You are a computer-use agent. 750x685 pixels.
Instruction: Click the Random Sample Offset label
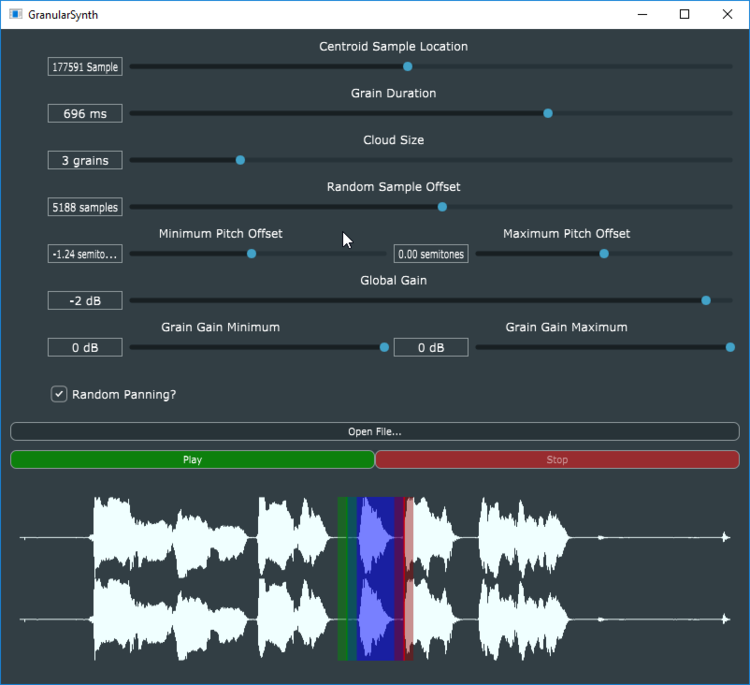pyautogui.click(x=393, y=187)
